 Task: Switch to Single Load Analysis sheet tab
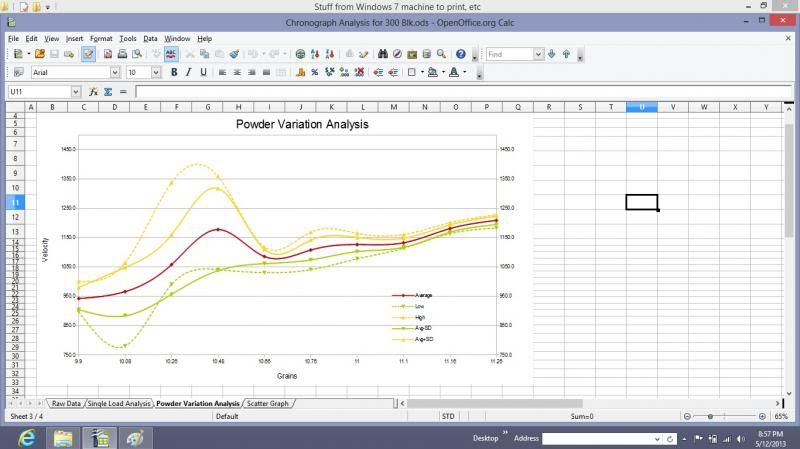(x=119, y=404)
